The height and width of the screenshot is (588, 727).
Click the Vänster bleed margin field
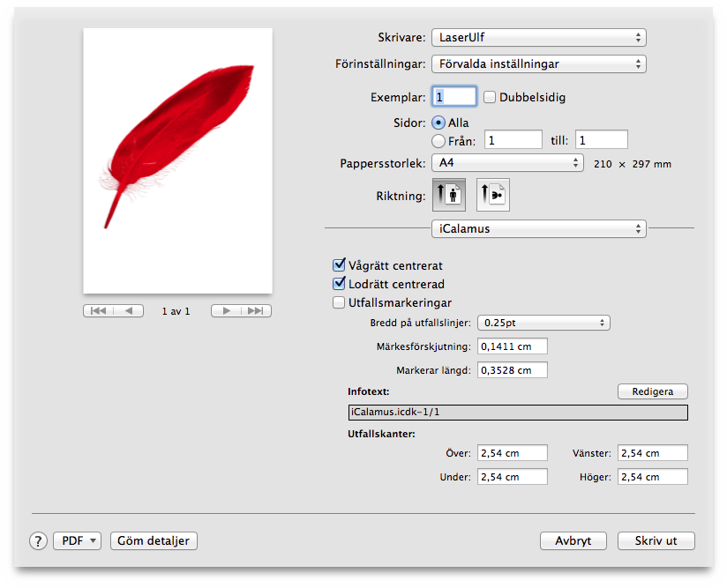click(652, 453)
